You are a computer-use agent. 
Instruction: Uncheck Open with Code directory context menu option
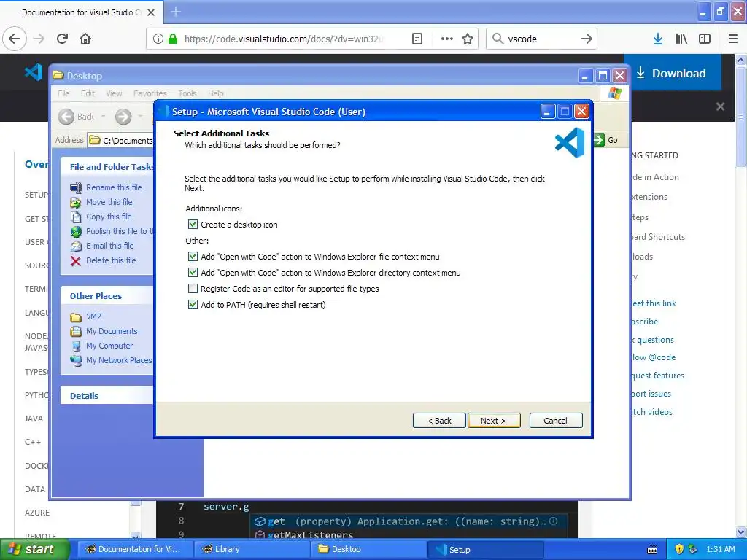point(193,273)
